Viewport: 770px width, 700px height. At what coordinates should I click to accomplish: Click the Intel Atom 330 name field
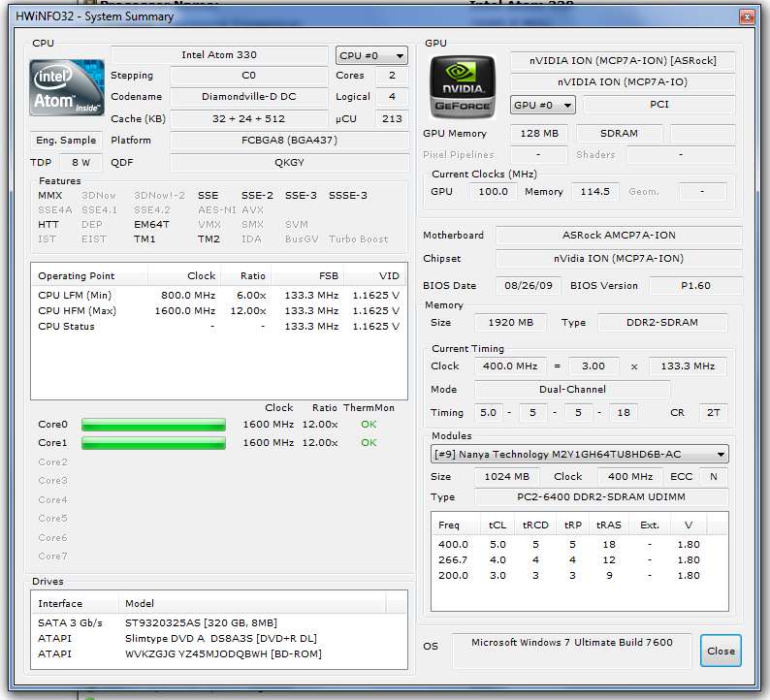point(219,55)
